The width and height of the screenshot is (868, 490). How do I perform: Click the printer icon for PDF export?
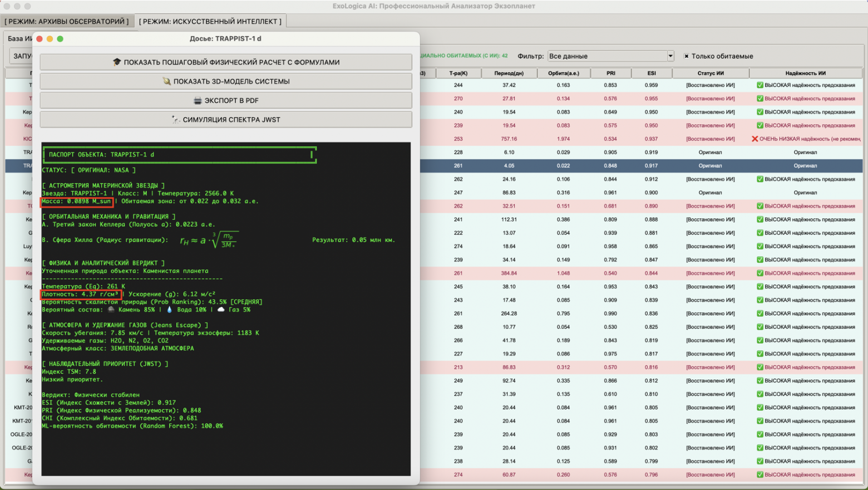click(197, 101)
